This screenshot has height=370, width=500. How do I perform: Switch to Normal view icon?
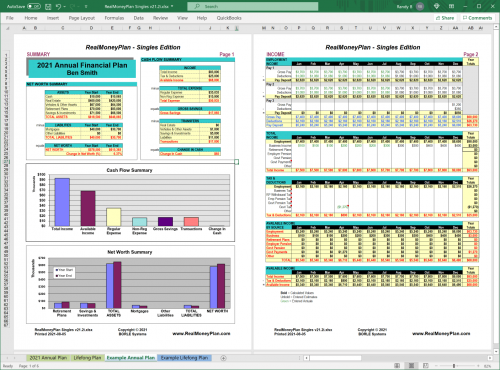[397, 366]
